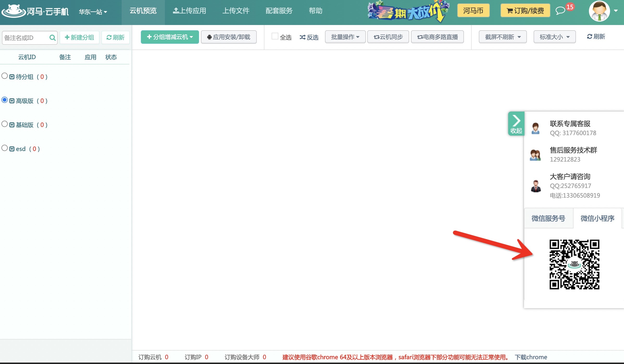Open 电商多路直播 multi-stream feature
The width and height of the screenshot is (624, 364).
tap(437, 37)
